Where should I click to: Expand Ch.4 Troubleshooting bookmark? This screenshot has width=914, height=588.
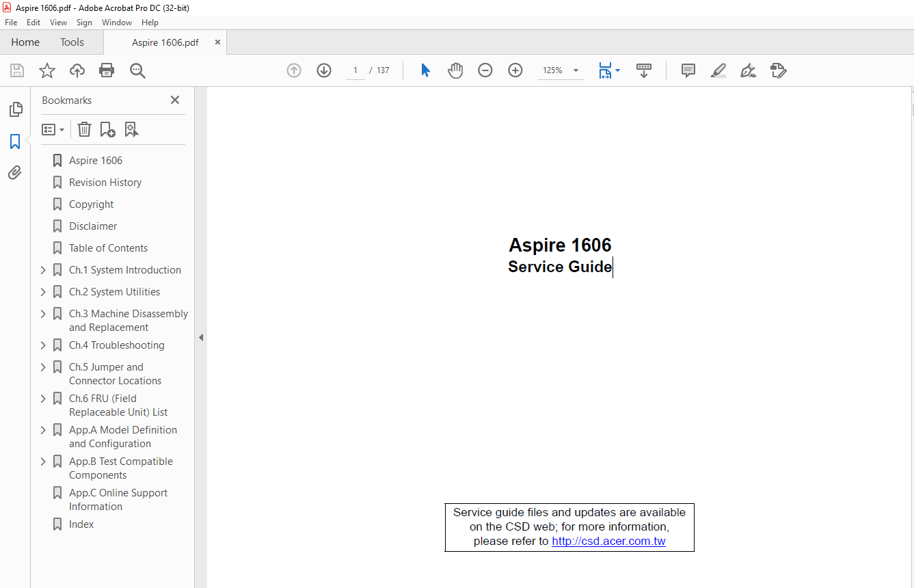point(43,345)
